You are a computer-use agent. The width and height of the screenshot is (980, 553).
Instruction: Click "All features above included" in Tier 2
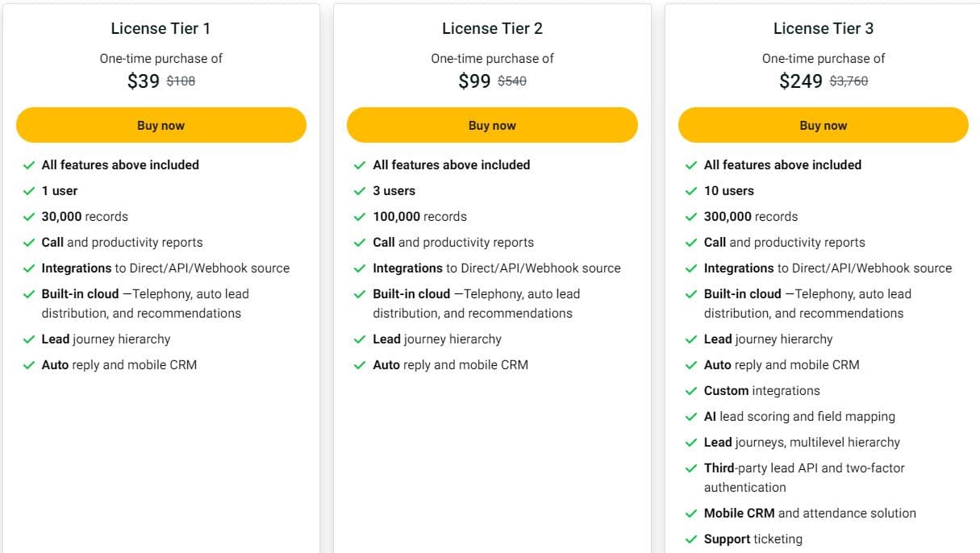click(x=451, y=164)
